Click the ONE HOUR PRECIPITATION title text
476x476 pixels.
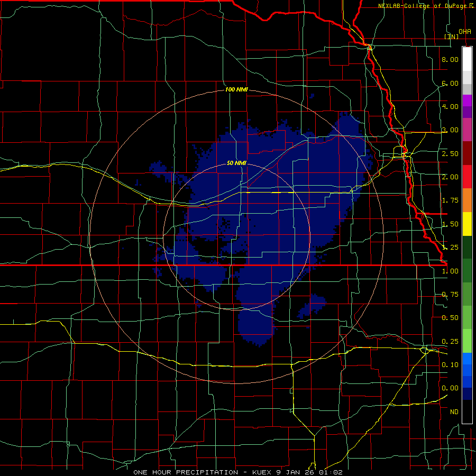[186, 472]
